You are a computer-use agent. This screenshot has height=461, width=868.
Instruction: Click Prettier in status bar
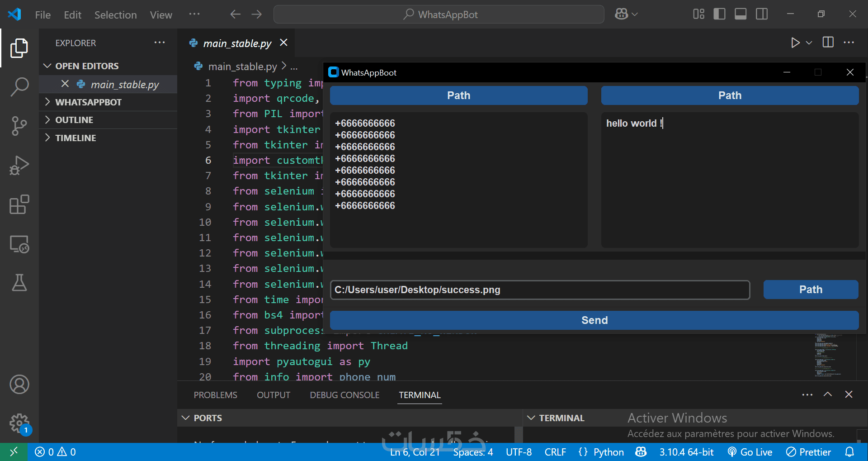pos(808,452)
